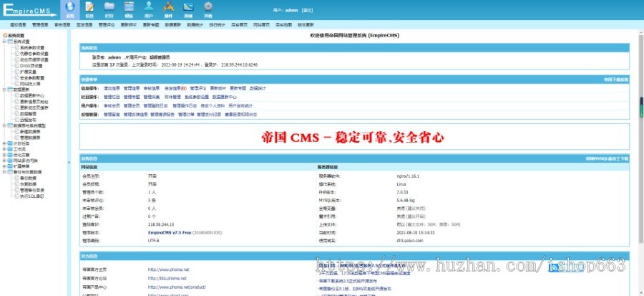Click the page icon beside 动态页缓存设置 in tree
The image size is (644, 296).
coord(17,59)
